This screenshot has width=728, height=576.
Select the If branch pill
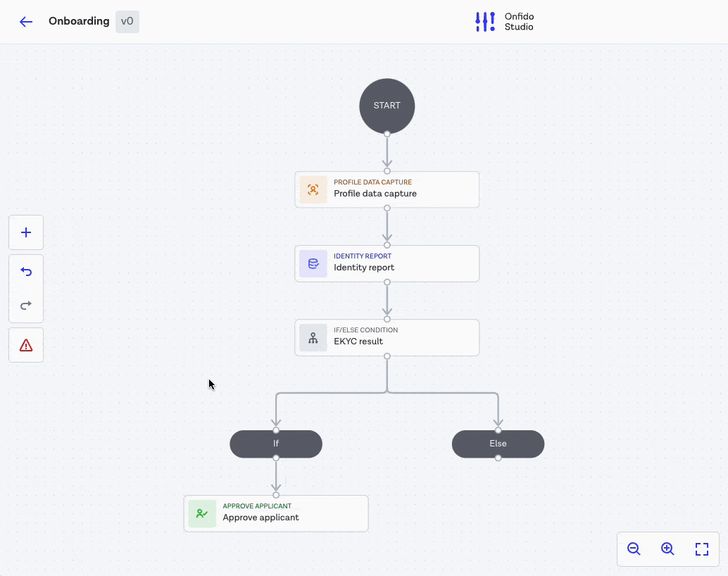(x=276, y=444)
